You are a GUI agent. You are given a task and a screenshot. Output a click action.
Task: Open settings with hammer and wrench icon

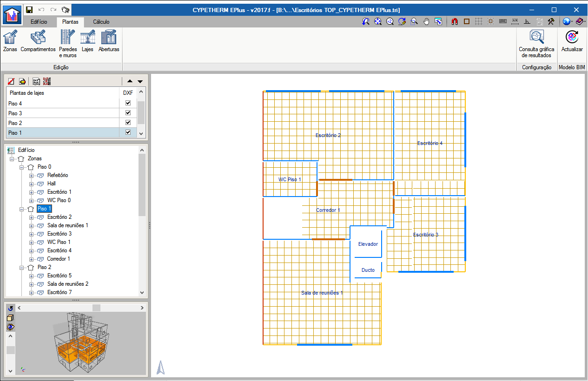point(551,21)
